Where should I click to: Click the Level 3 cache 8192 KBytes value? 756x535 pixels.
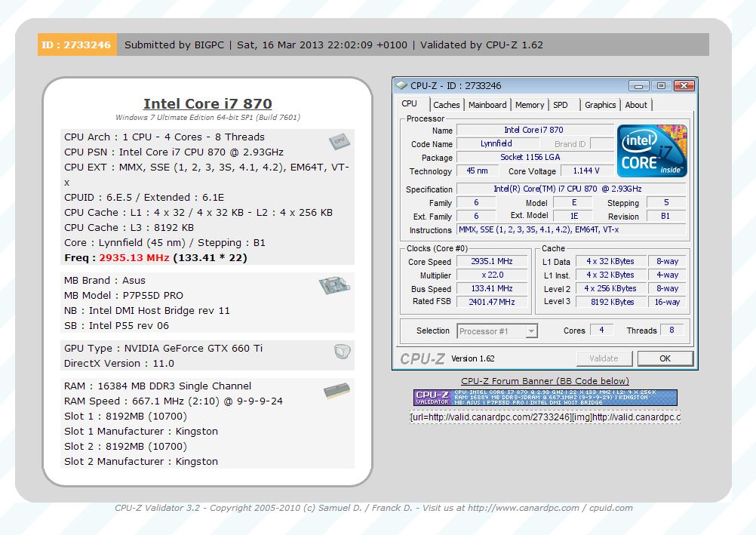click(x=612, y=302)
